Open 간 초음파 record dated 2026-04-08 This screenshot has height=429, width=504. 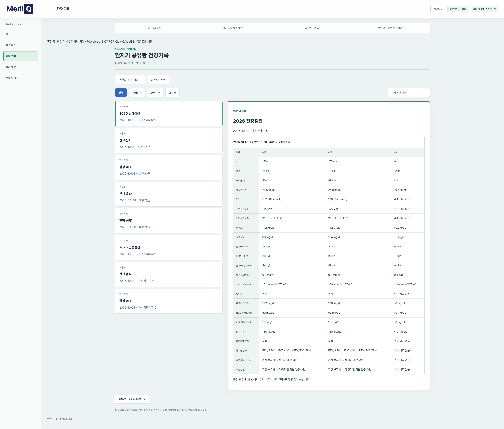pos(169,194)
